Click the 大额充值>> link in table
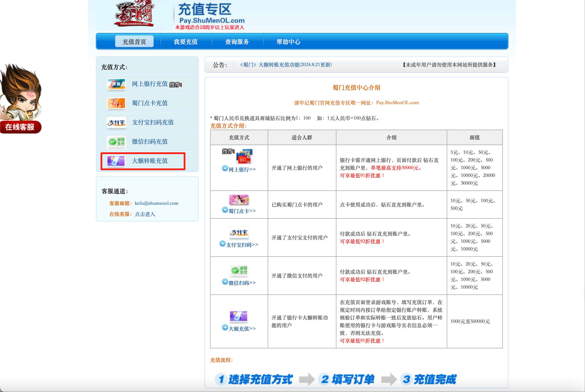The image size is (585, 392). click(242, 329)
